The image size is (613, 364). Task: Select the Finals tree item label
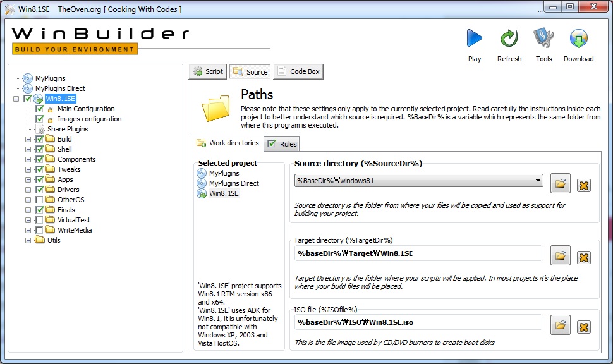(66, 210)
